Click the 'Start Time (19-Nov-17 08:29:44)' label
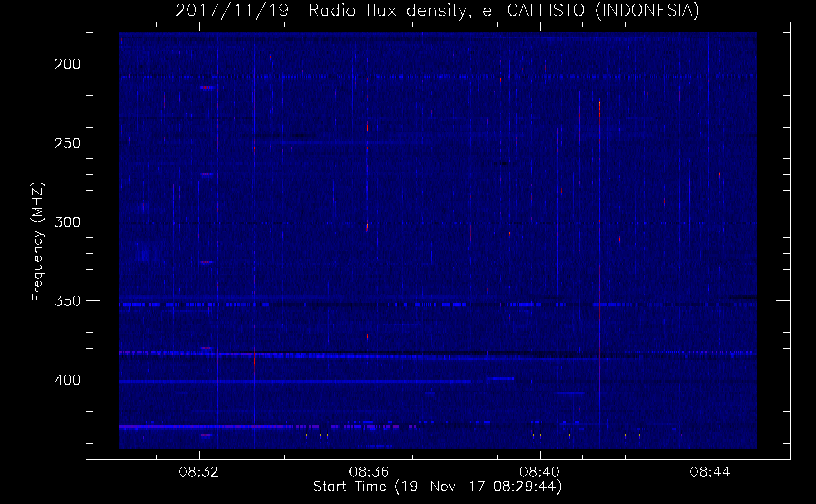Image resolution: width=816 pixels, height=504 pixels. coord(437,487)
